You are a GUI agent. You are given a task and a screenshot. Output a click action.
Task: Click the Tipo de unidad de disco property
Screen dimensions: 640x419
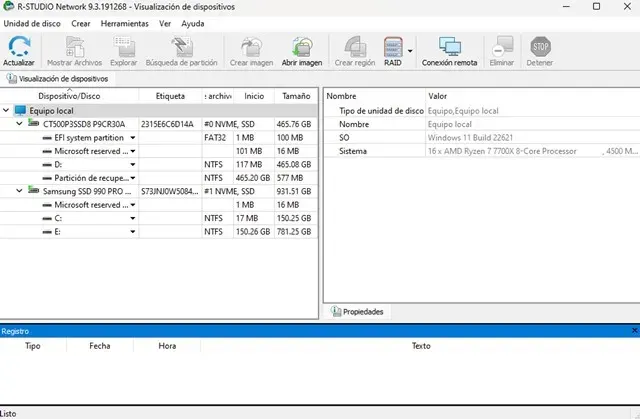tap(381, 111)
